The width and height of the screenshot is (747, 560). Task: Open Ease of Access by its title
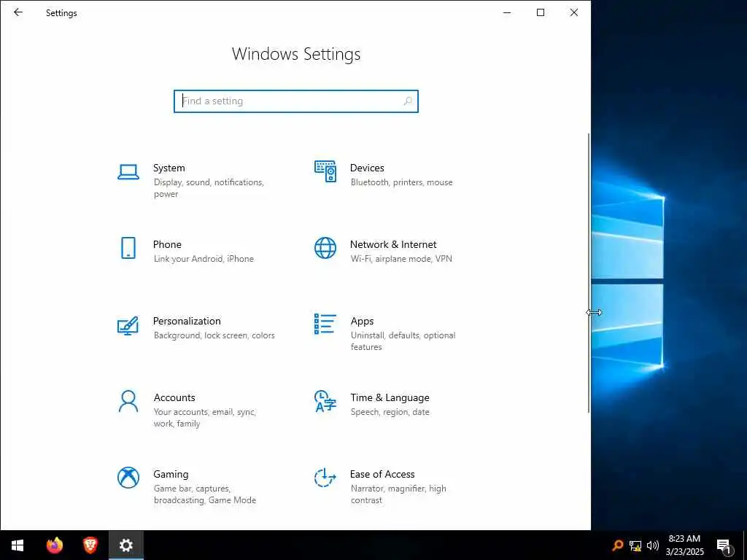[382, 474]
